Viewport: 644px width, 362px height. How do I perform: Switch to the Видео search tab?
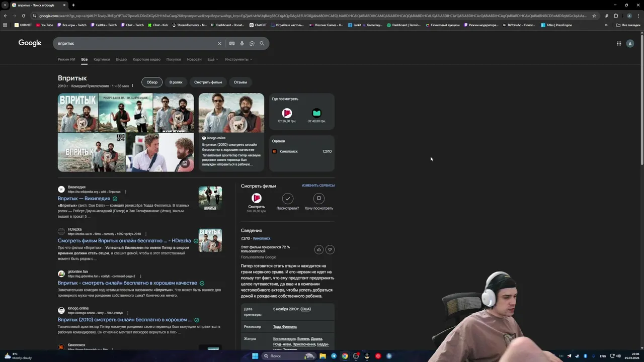coord(121,59)
